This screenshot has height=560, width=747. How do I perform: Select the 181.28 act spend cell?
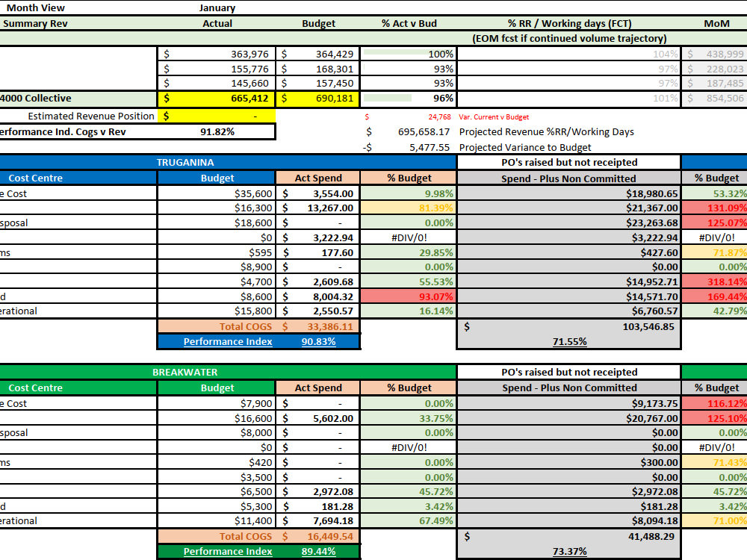(x=318, y=506)
